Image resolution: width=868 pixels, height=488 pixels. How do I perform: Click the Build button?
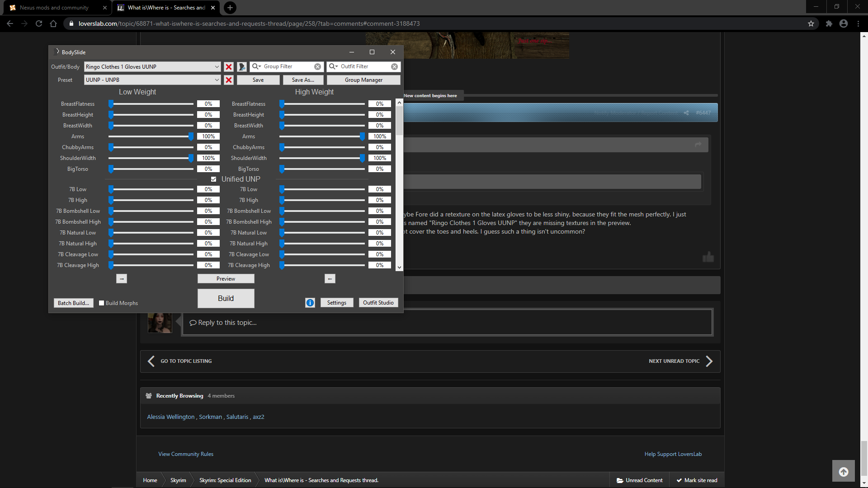226,299
